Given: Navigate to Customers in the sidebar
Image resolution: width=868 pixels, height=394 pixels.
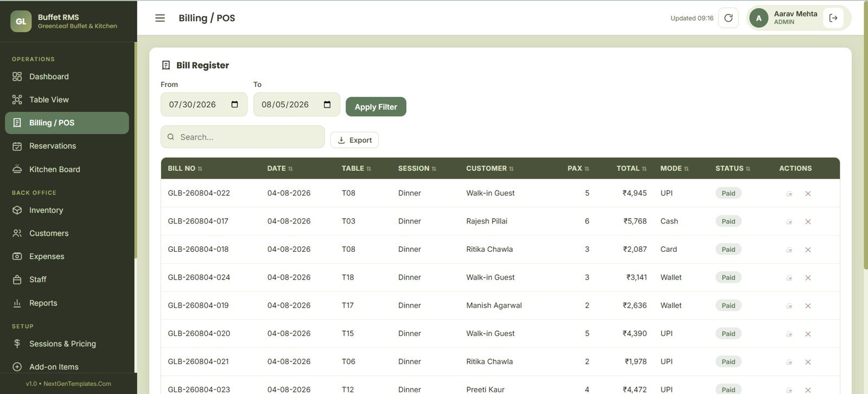Looking at the screenshot, I should point(67,233).
